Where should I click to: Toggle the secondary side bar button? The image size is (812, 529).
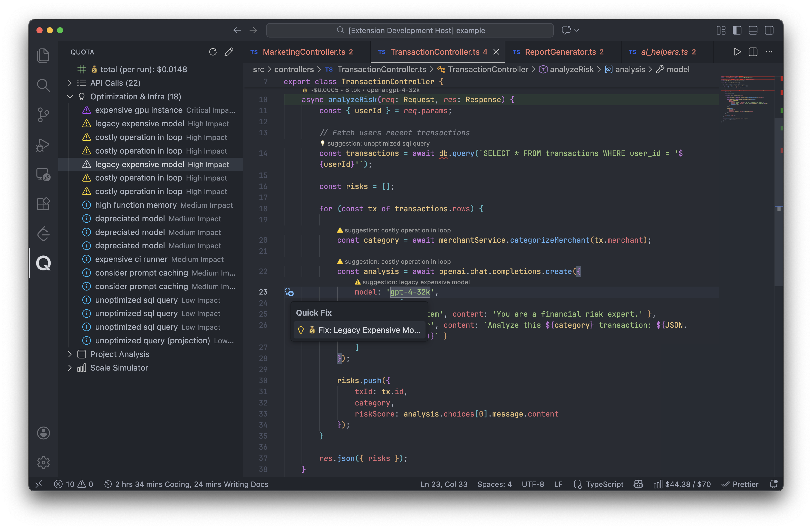click(x=769, y=30)
